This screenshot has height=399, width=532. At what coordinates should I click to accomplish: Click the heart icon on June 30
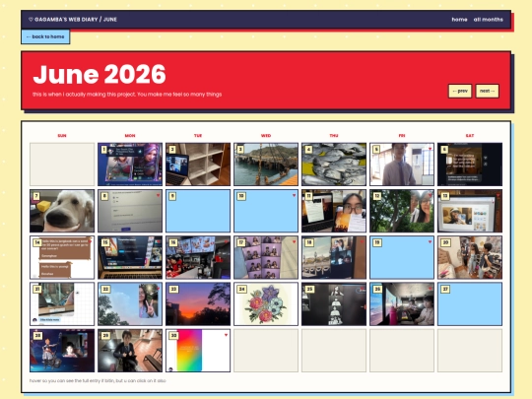226,335
